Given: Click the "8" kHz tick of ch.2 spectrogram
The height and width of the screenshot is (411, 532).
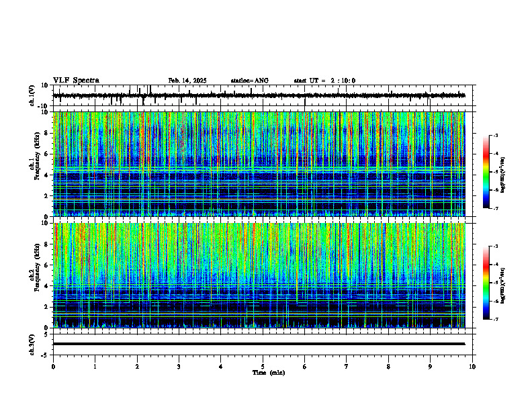Looking at the screenshot, I should click(47, 244).
